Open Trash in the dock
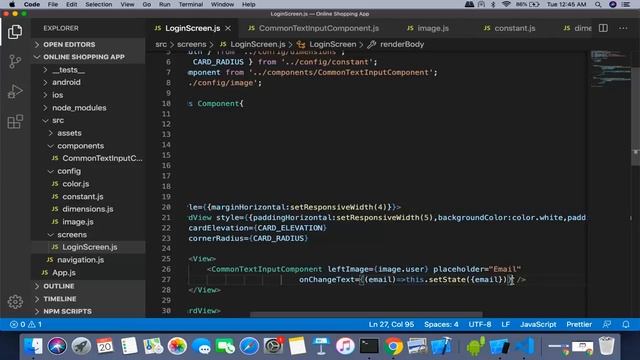 (607, 346)
